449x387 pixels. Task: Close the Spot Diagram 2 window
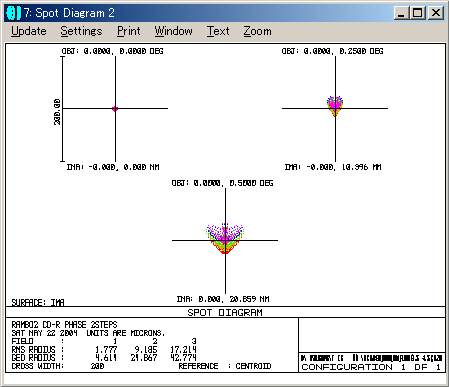tap(435, 13)
